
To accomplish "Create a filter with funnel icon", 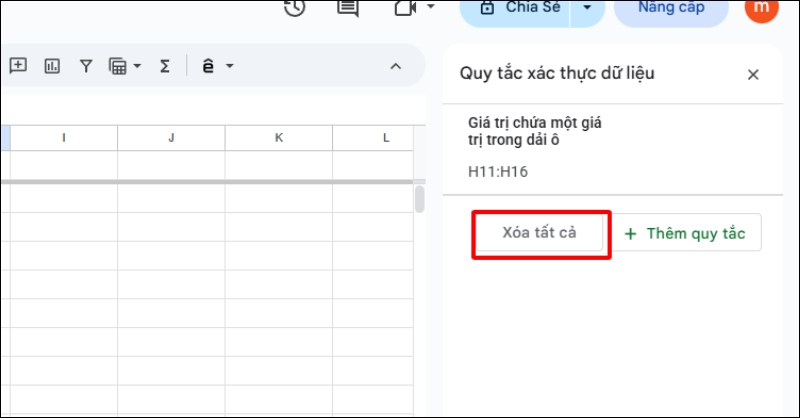I will point(86,66).
